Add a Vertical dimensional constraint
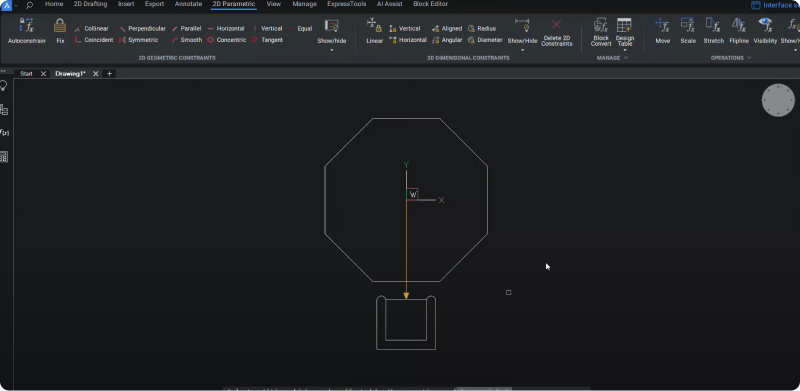The width and height of the screenshot is (800, 391). (405, 29)
